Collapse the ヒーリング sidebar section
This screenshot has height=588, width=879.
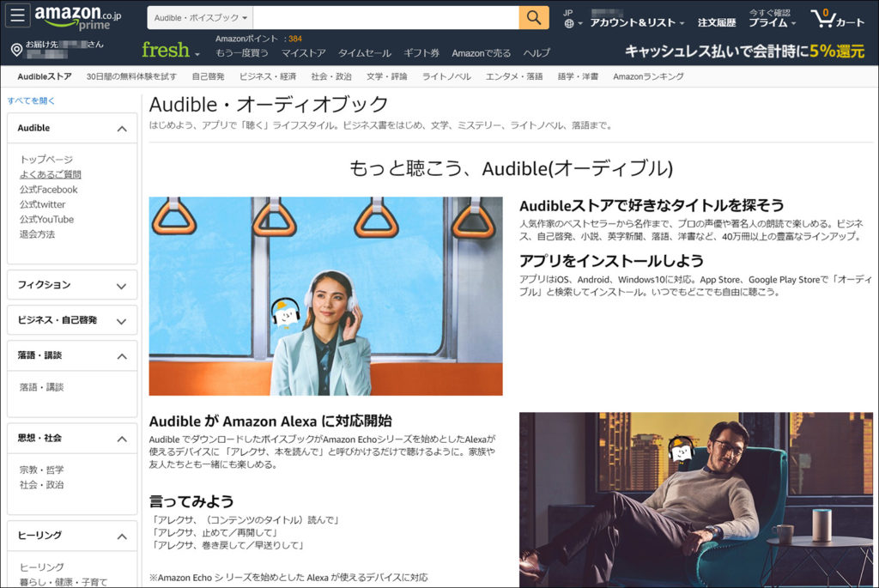click(122, 536)
